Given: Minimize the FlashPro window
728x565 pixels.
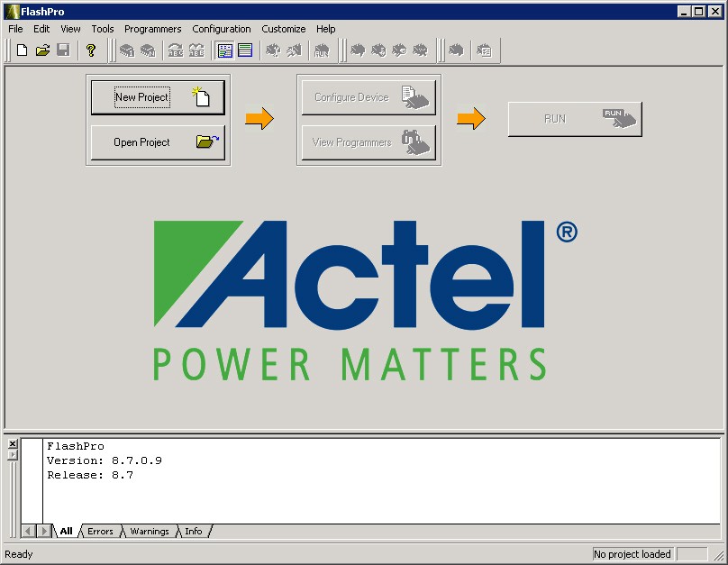Looking at the screenshot, I should [684, 11].
